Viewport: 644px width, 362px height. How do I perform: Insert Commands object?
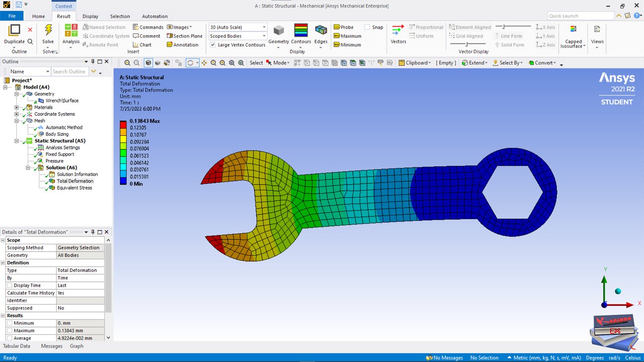pyautogui.click(x=148, y=27)
